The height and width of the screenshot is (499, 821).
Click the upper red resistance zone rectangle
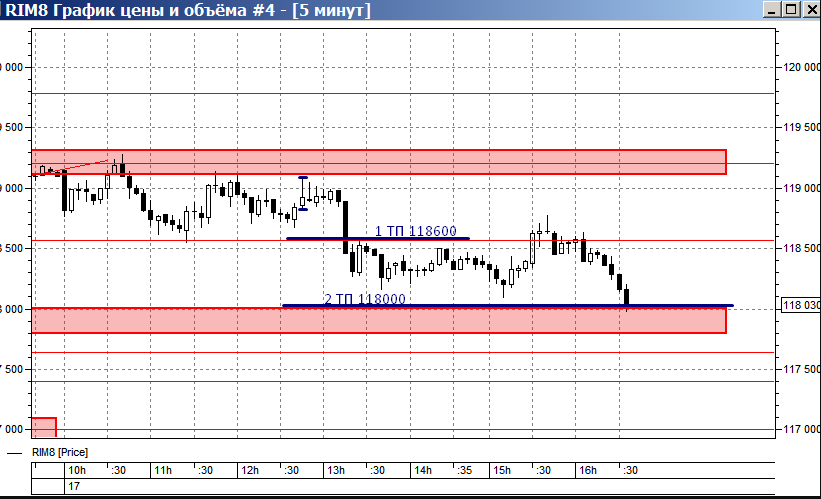(x=379, y=162)
